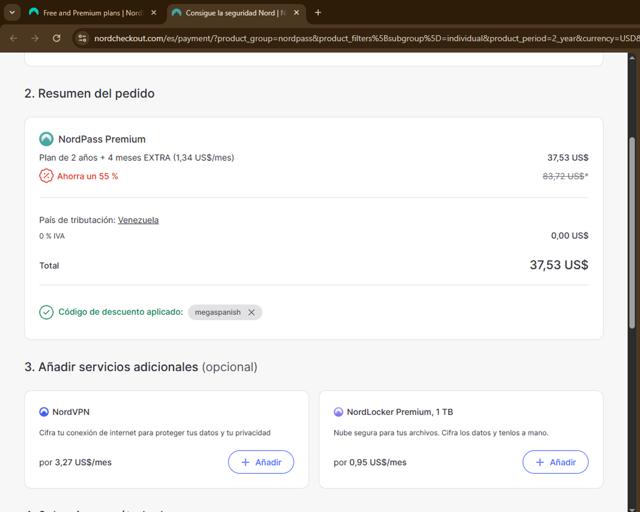Click the NordPass Premium product title
Image resolution: width=640 pixels, height=512 pixels.
pos(102,139)
